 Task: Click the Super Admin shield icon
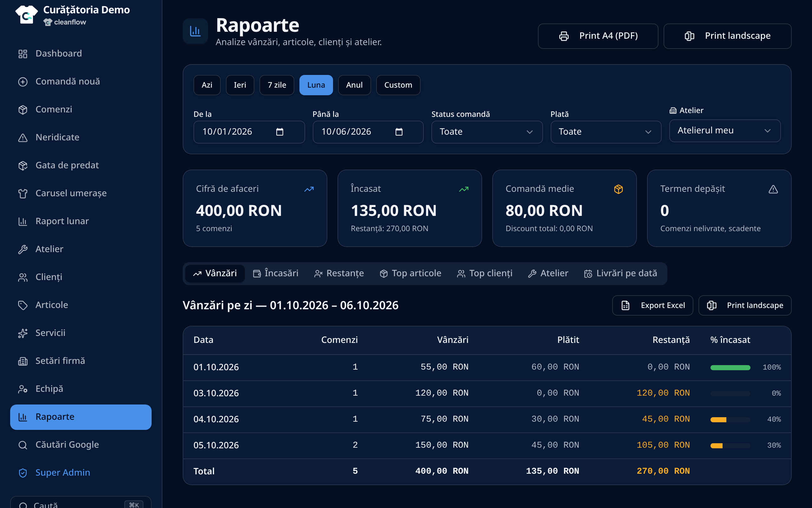[x=23, y=473]
